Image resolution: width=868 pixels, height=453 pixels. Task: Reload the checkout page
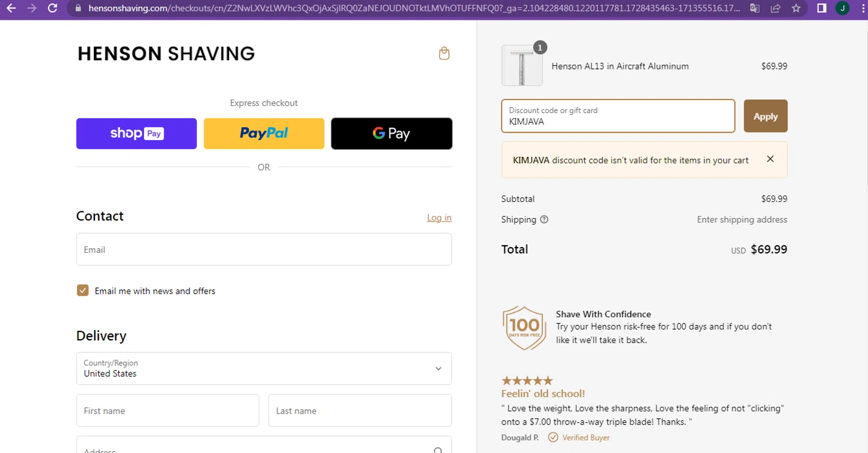click(53, 8)
